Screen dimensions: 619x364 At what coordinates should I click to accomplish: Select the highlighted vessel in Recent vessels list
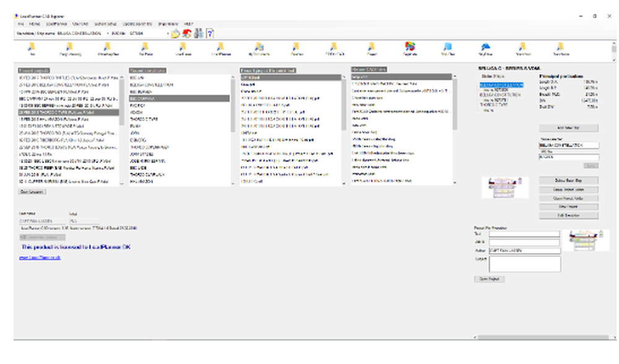(x=180, y=98)
